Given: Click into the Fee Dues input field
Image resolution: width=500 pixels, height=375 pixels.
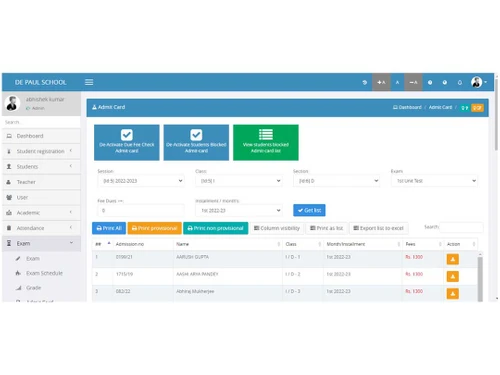Looking at the screenshot, I should (141, 210).
